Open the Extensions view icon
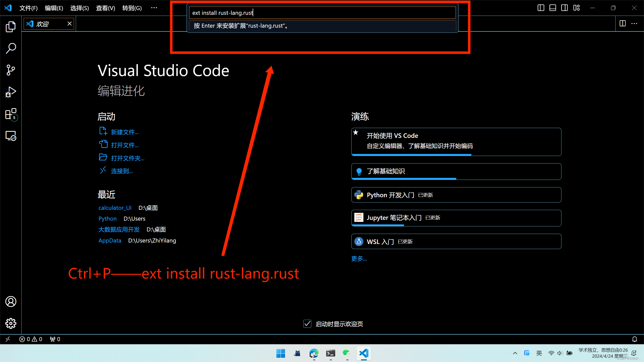Image resolution: width=644 pixels, height=362 pixels. click(x=11, y=114)
